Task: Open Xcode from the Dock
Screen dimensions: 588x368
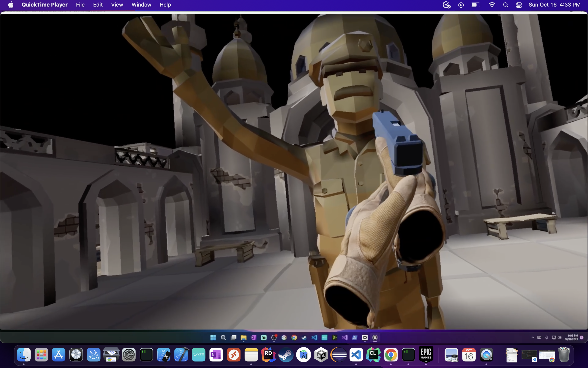Action: [181, 354]
